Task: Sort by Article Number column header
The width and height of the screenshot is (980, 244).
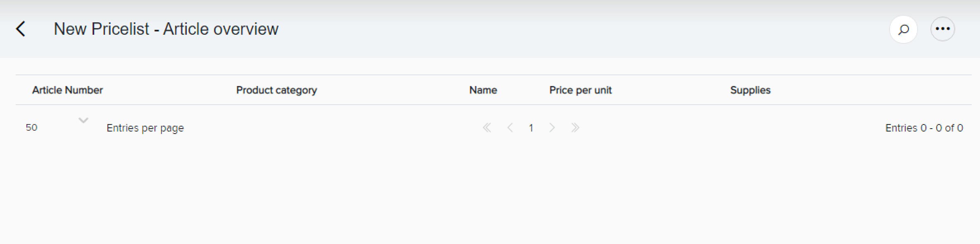Action: pyautogui.click(x=67, y=90)
